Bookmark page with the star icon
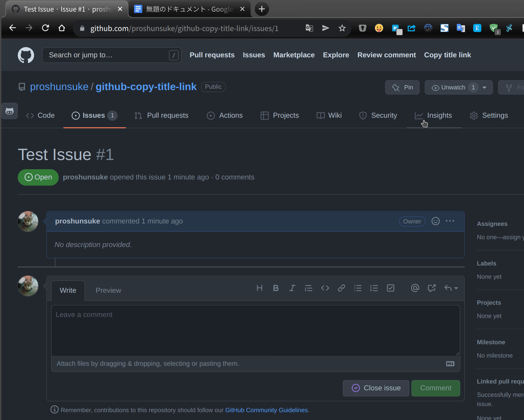The width and height of the screenshot is (524, 420). pyautogui.click(x=342, y=28)
